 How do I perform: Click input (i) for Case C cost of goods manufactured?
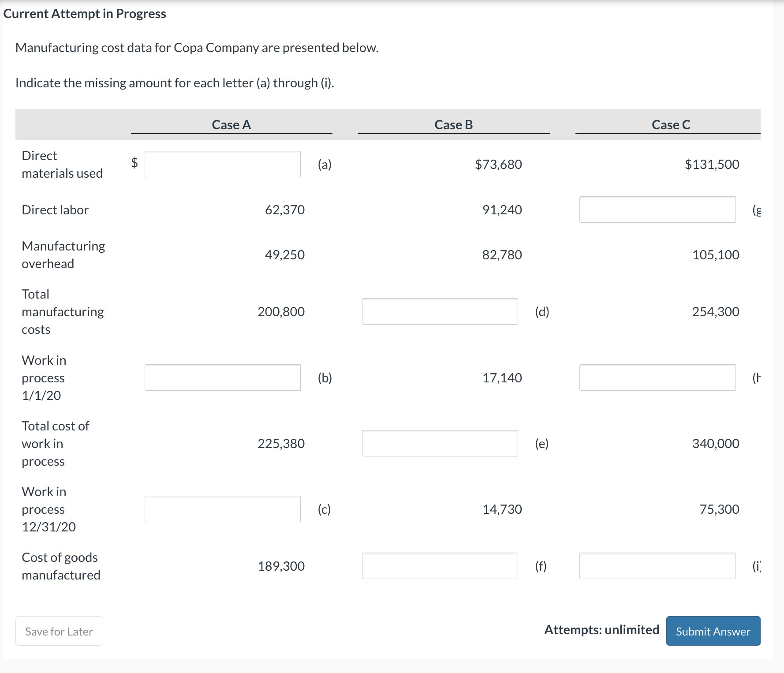pos(657,566)
